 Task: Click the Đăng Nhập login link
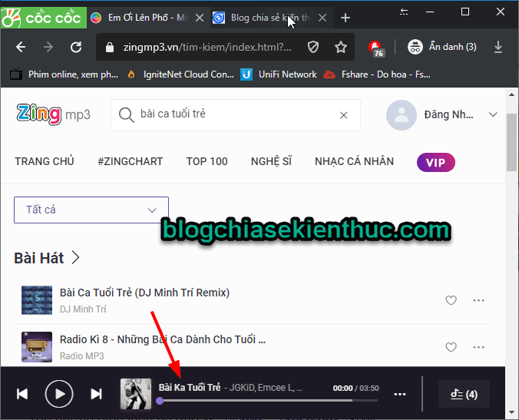[449, 115]
